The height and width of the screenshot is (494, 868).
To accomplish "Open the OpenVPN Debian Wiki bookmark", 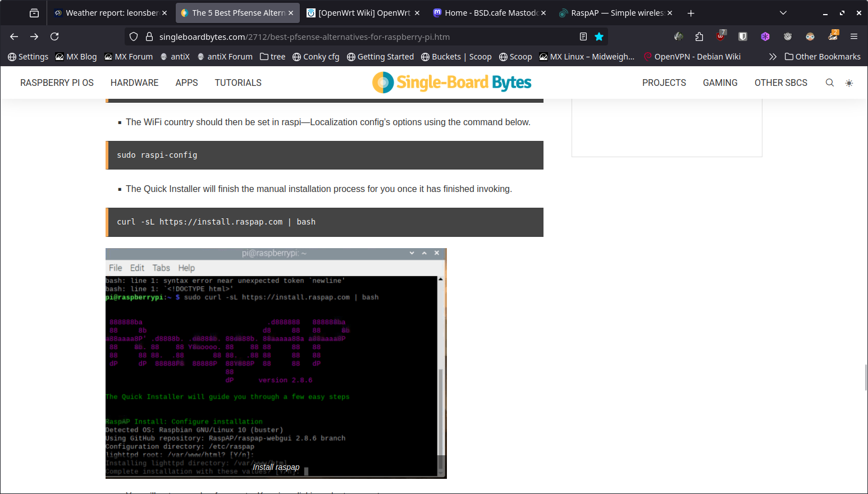I will tap(692, 57).
